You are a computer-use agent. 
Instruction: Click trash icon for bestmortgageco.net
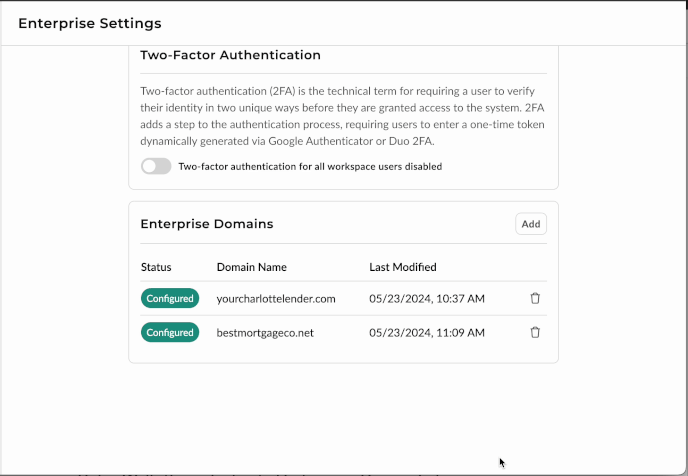(x=535, y=332)
